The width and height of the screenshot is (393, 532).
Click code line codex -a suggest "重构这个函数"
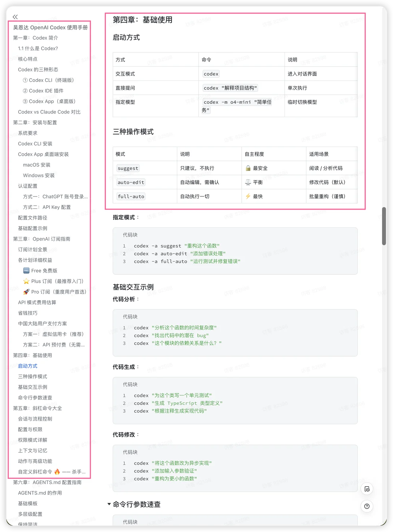coord(177,246)
